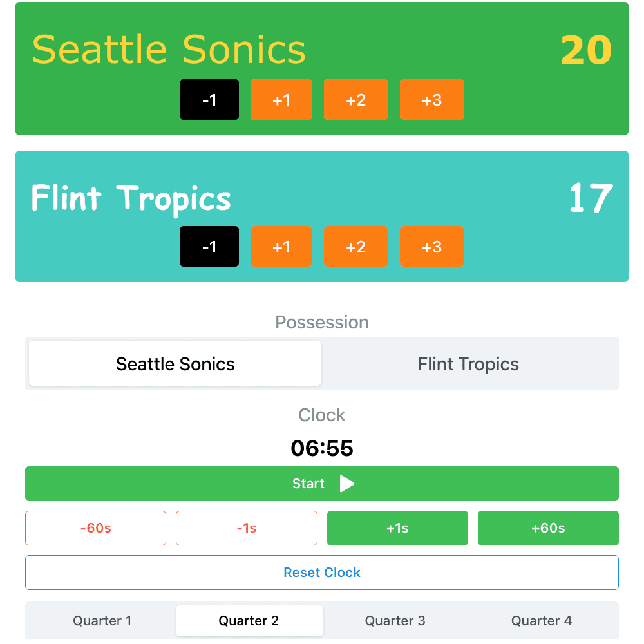This screenshot has width=644, height=644.
Task: Add 2 points to Seattle Sonics
Action: click(x=356, y=100)
